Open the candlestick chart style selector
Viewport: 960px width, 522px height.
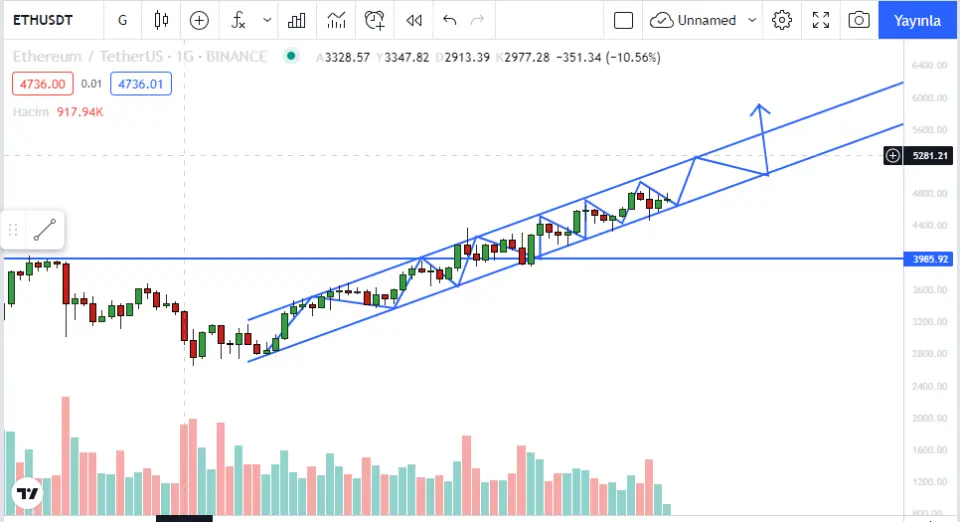162,20
